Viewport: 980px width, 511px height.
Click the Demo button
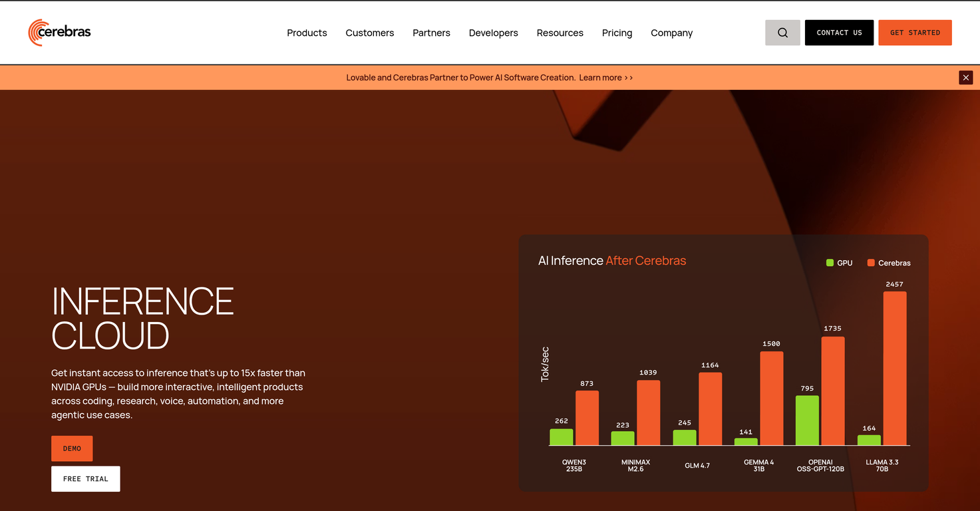[72, 448]
